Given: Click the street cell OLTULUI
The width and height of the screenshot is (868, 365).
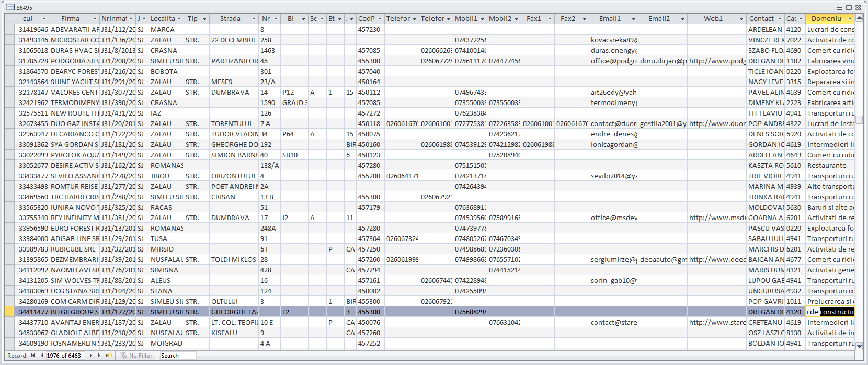Looking at the screenshot, I should point(234,302).
